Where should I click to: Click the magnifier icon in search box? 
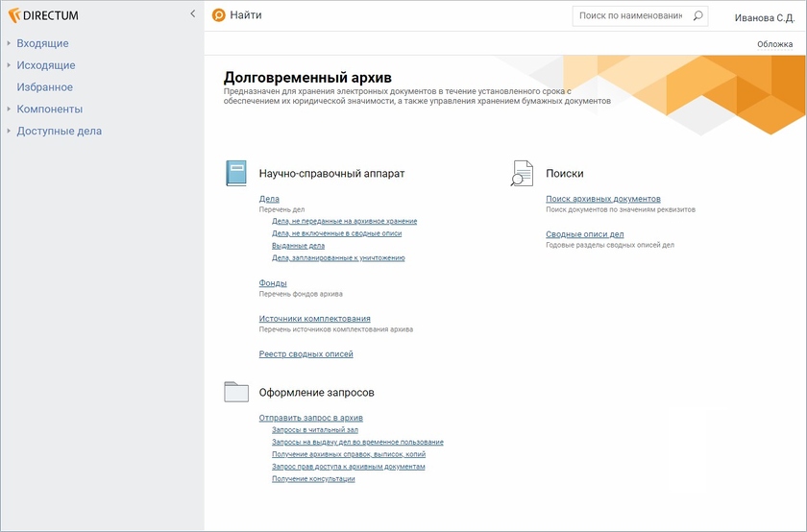pyautogui.click(x=697, y=16)
